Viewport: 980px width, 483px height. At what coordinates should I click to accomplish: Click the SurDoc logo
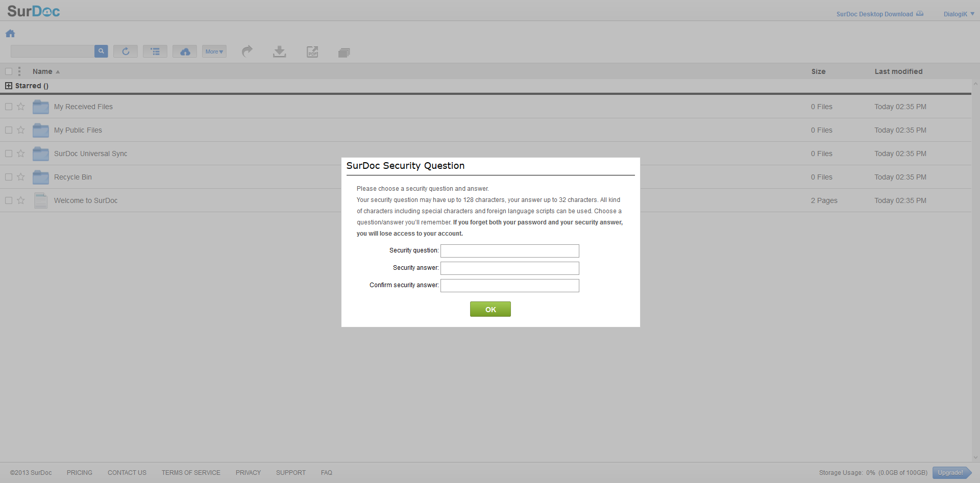[34, 11]
